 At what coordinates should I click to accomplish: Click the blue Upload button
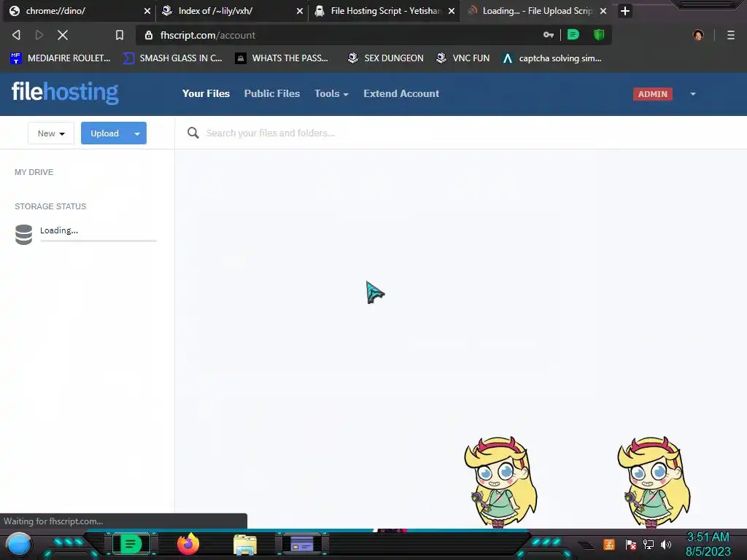coord(105,133)
